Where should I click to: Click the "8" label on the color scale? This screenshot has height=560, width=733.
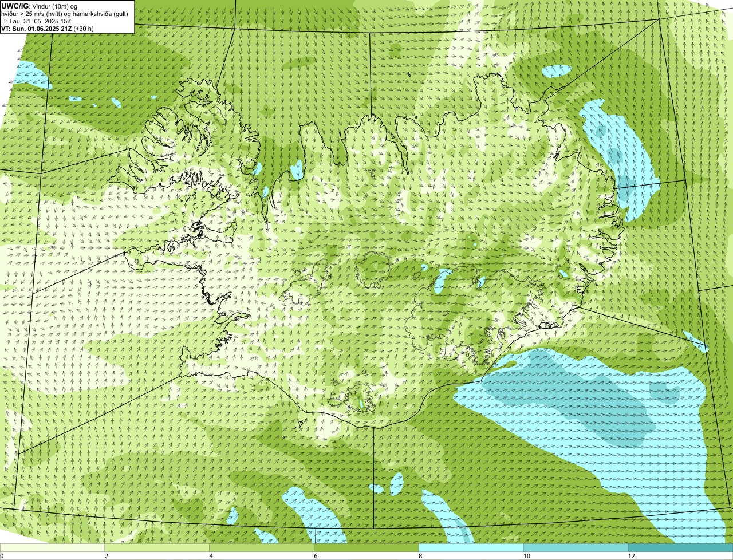pyautogui.click(x=420, y=556)
